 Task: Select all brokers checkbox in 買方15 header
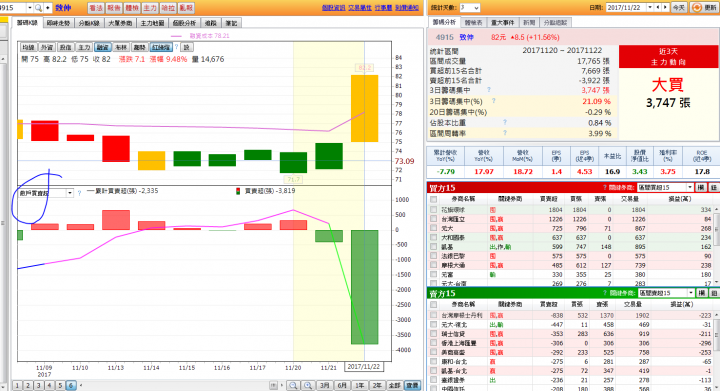coord(433,199)
